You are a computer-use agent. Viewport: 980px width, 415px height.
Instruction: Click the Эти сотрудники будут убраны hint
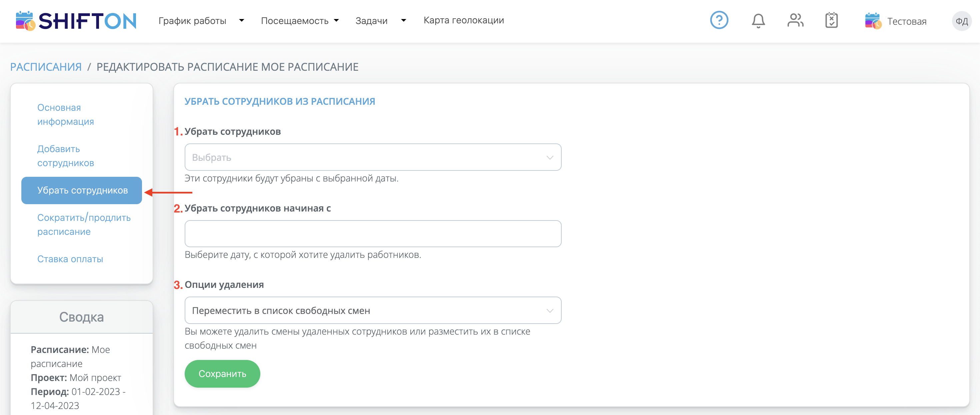(x=291, y=178)
